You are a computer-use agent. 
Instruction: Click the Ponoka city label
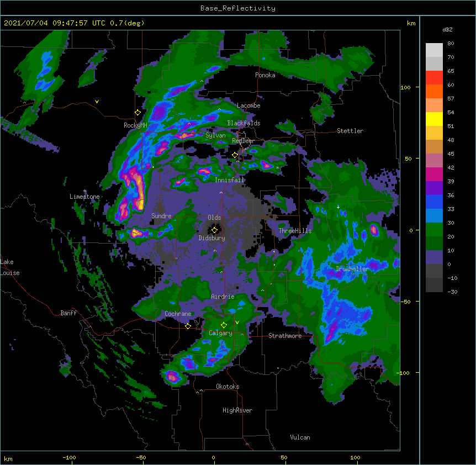pyautogui.click(x=265, y=75)
